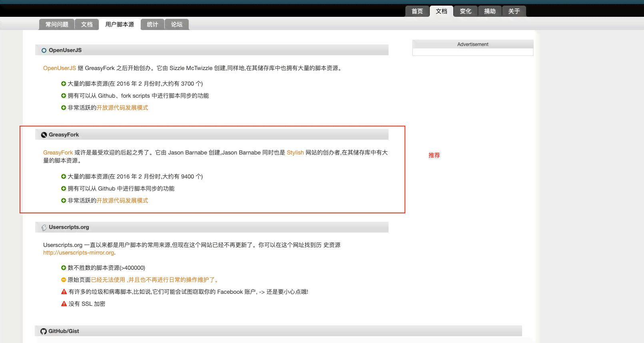Screen dimensions: 644x343
Task: Click warning icon beside 垃圾和病毒脚本 line
Action: click(64, 292)
